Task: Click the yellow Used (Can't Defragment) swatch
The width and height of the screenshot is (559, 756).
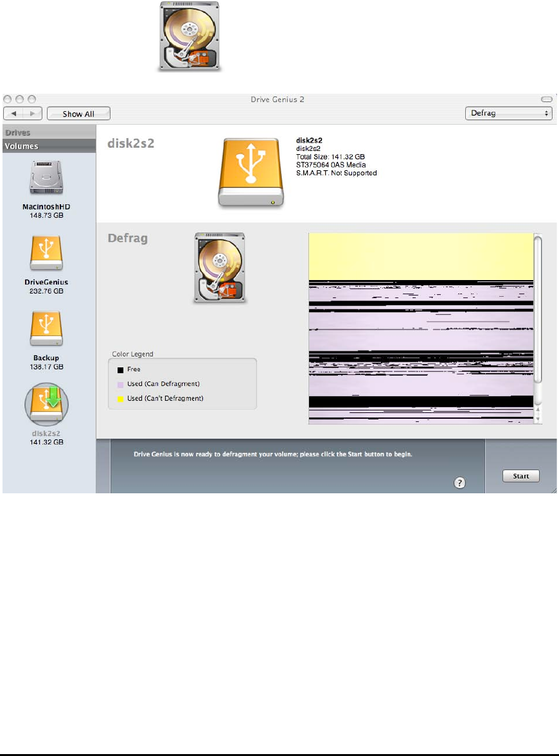Action: tap(121, 400)
